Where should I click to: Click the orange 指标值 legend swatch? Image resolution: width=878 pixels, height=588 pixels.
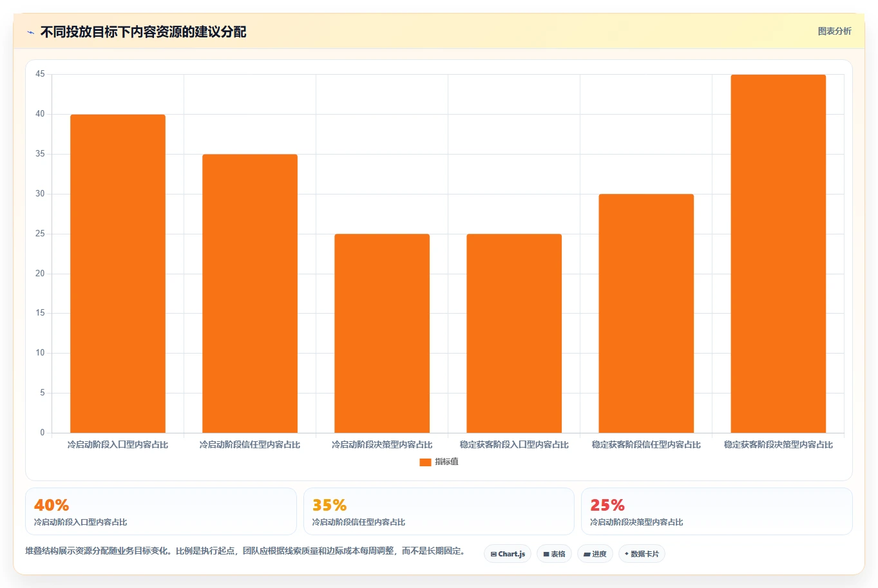click(425, 462)
